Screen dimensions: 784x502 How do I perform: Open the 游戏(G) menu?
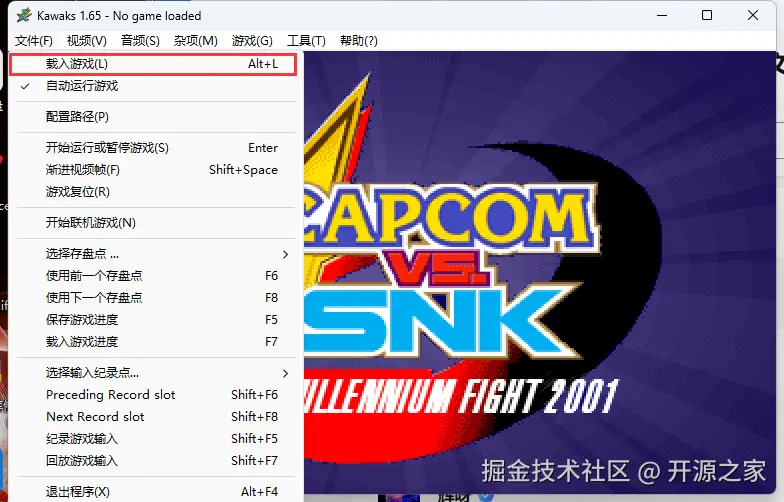pyautogui.click(x=252, y=40)
